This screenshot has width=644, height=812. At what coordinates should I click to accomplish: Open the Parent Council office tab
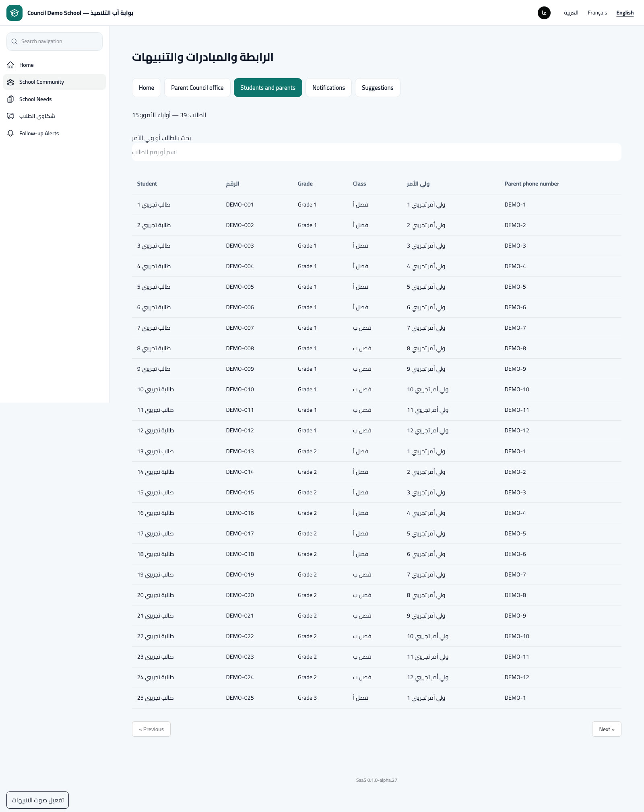197,88
